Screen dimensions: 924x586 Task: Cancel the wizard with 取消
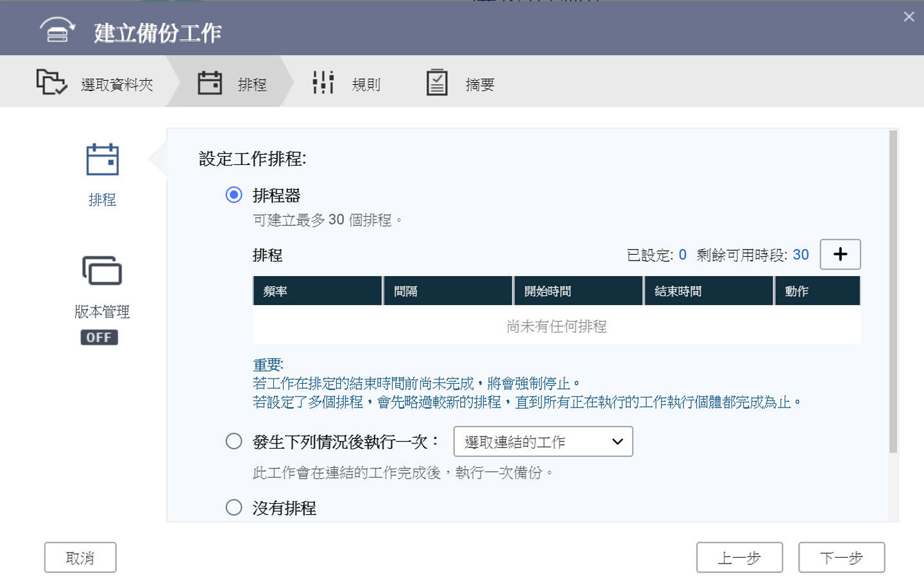pos(80,557)
